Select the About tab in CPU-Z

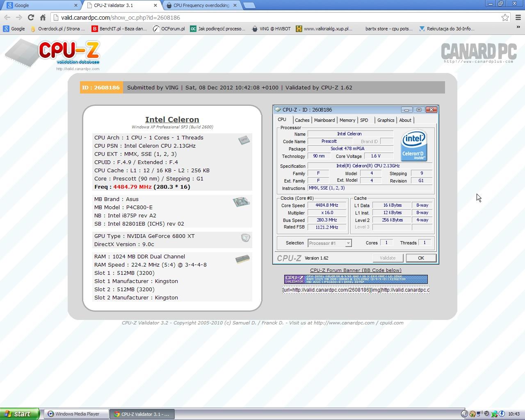(405, 120)
